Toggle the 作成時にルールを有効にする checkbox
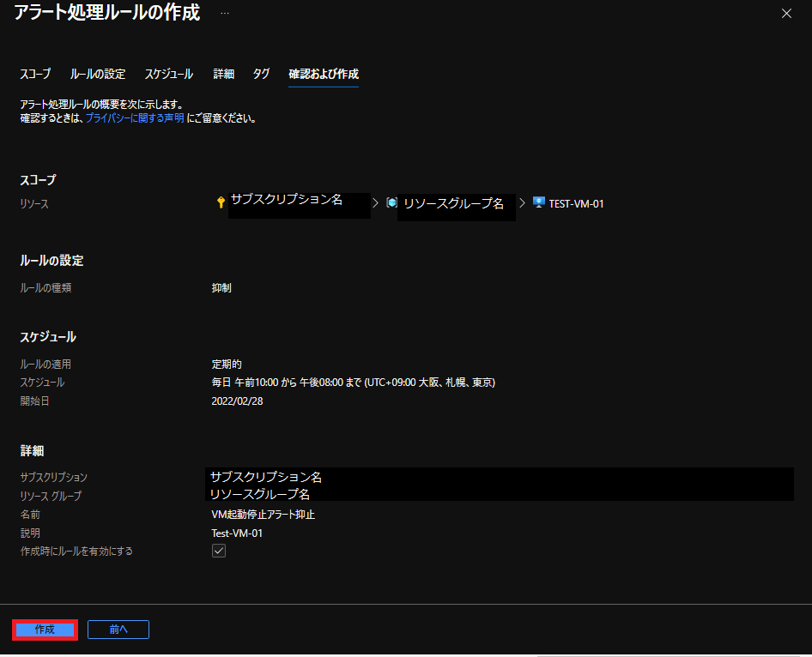Image resolution: width=812 pixels, height=657 pixels. [219, 552]
